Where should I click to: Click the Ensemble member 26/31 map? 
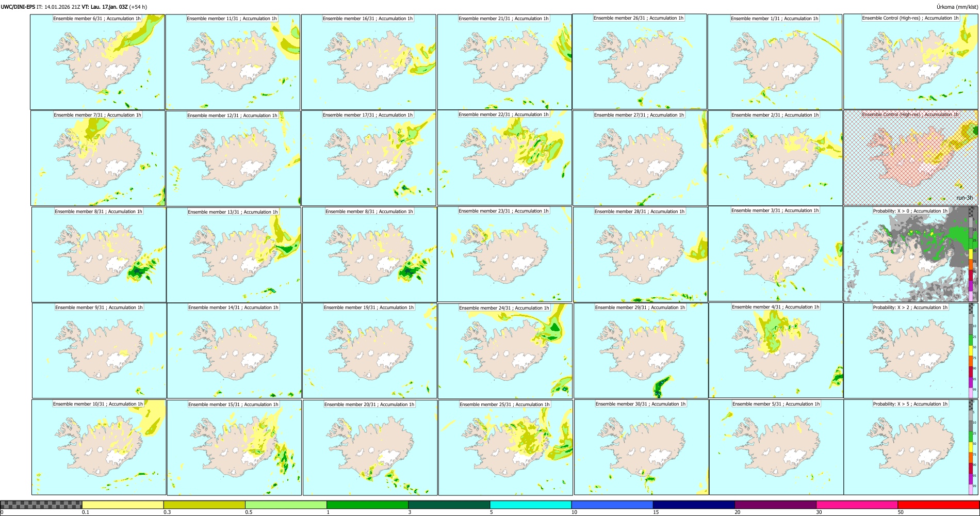pyautogui.click(x=640, y=61)
